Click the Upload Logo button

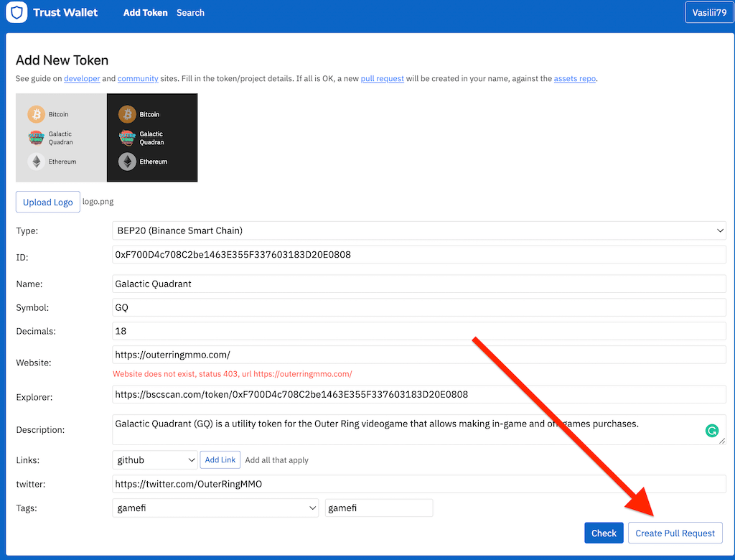point(47,202)
